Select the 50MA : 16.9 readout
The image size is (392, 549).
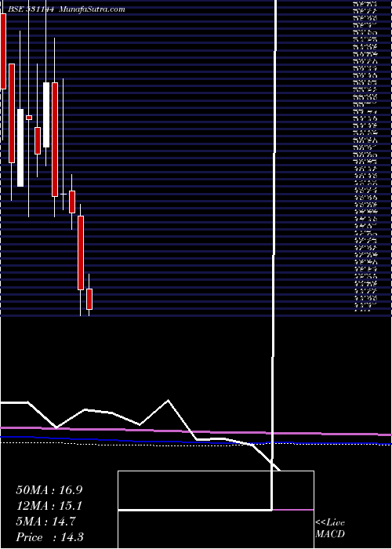pos(49,490)
